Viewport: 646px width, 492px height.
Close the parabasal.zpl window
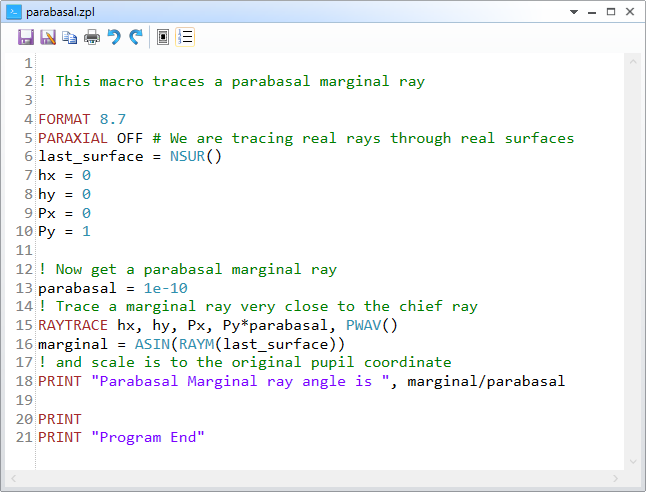[x=630, y=12]
